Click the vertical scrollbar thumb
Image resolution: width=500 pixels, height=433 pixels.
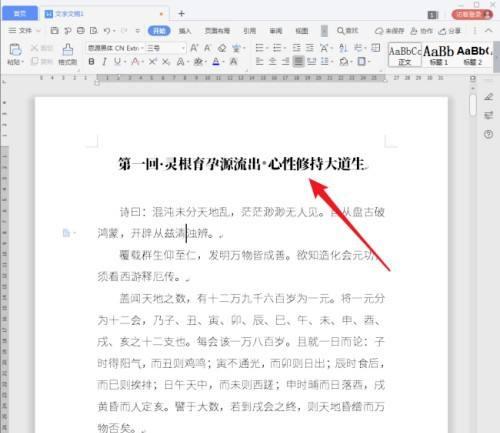point(473,105)
